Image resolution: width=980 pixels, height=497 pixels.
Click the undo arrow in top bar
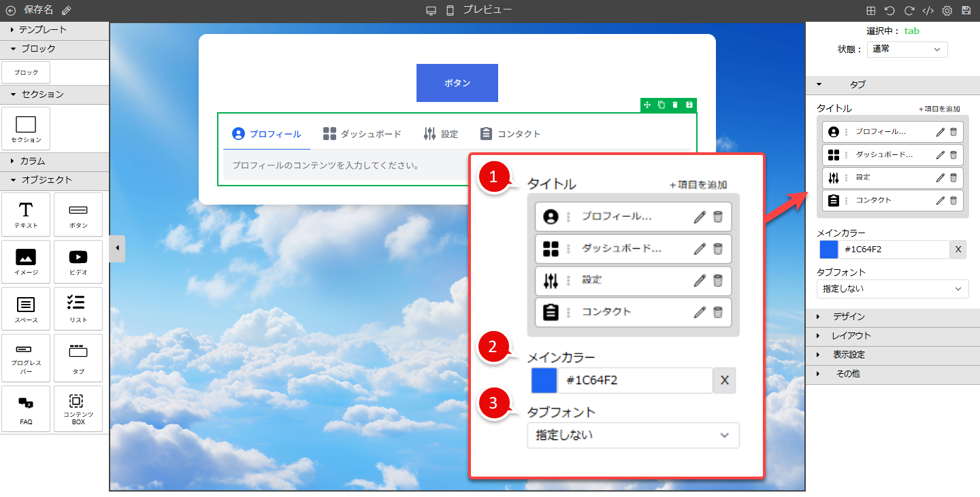(x=889, y=10)
